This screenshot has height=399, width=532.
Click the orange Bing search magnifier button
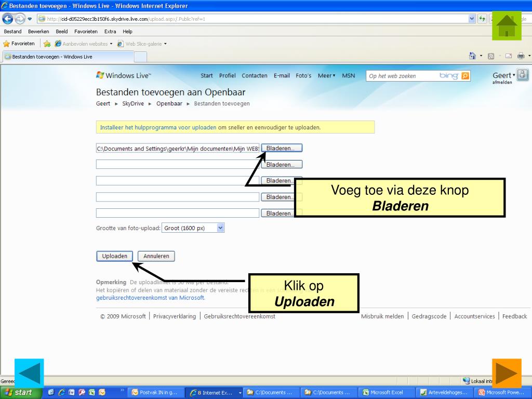465,76
